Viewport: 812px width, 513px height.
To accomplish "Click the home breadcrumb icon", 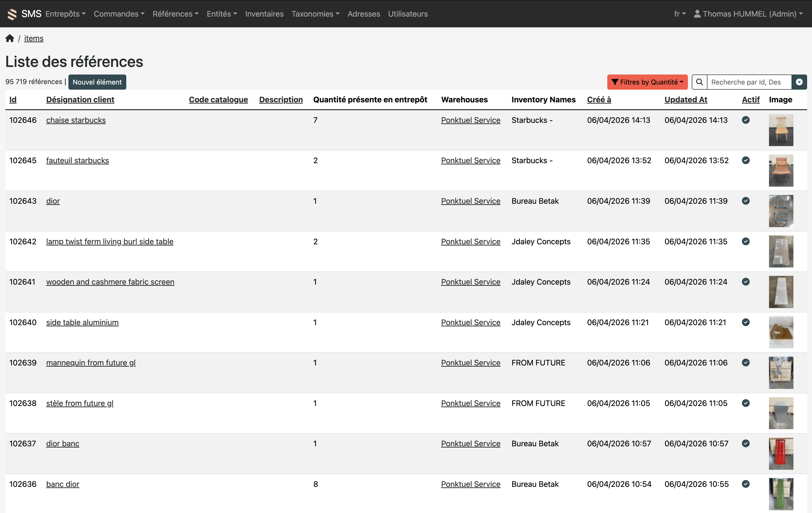I will pyautogui.click(x=10, y=38).
